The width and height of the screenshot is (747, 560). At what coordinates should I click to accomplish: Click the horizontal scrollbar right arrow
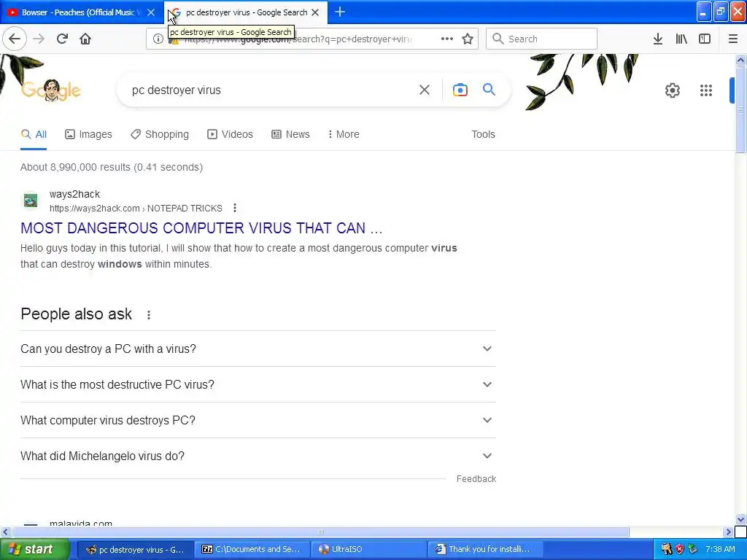pos(728,532)
